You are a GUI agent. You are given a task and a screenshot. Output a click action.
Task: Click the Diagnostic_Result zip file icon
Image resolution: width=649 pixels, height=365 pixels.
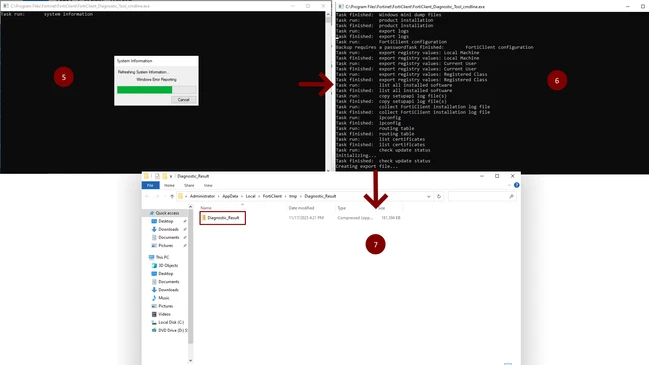pos(204,218)
